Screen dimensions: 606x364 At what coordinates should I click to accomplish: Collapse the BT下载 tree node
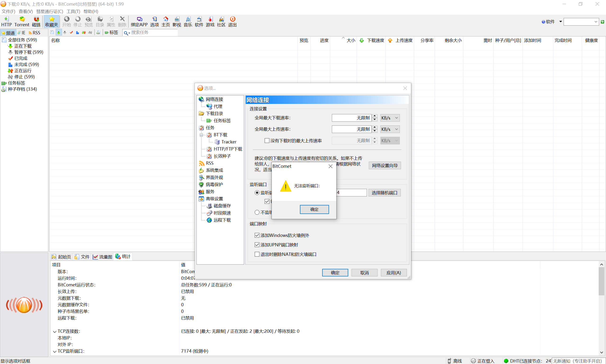[x=201, y=135]
